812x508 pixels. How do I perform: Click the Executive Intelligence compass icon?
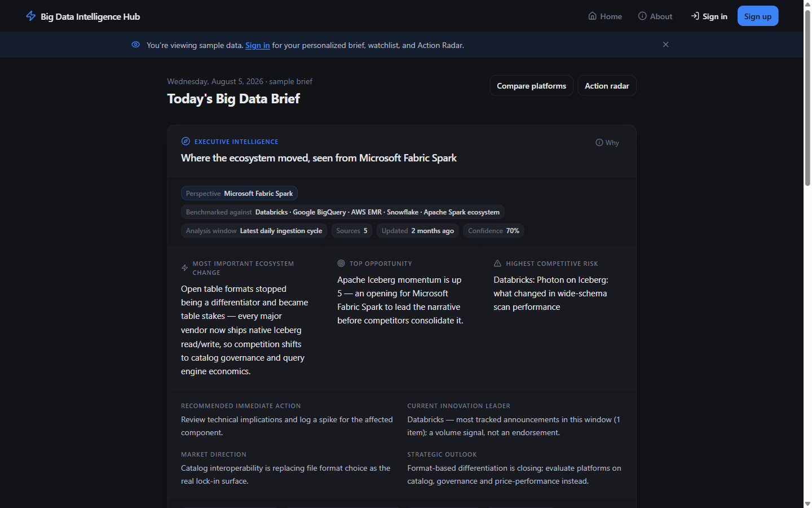click(x=186, y=141)
